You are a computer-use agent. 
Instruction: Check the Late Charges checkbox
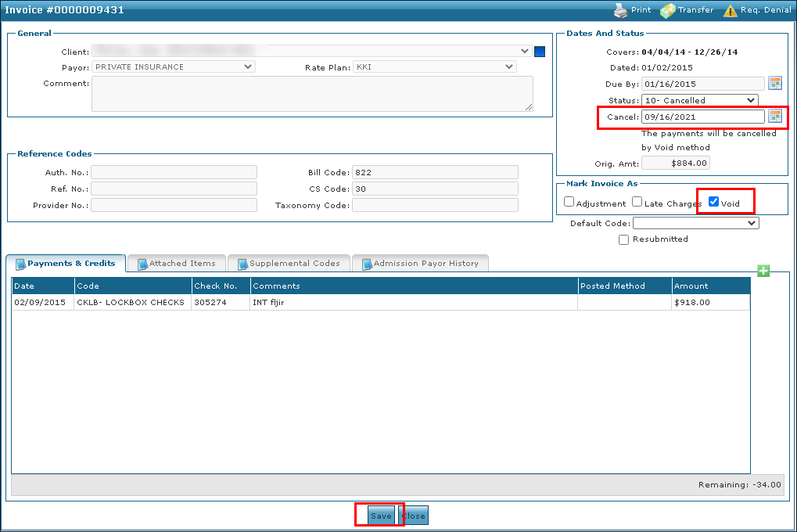click(637, 202)
